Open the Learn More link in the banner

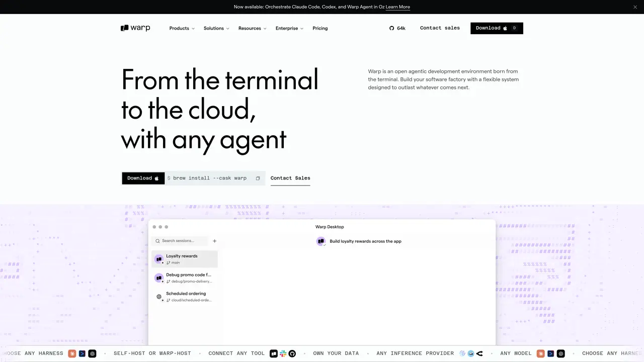[x=398, y=7]
